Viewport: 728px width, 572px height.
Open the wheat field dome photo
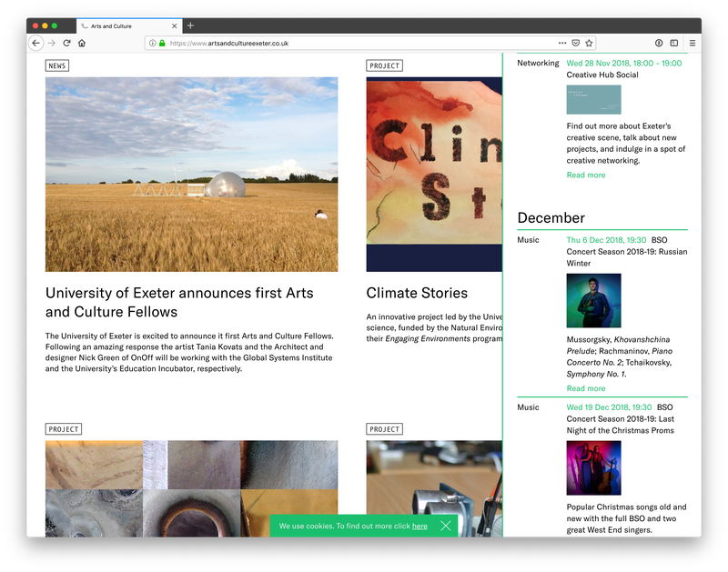tap(192, 175)
